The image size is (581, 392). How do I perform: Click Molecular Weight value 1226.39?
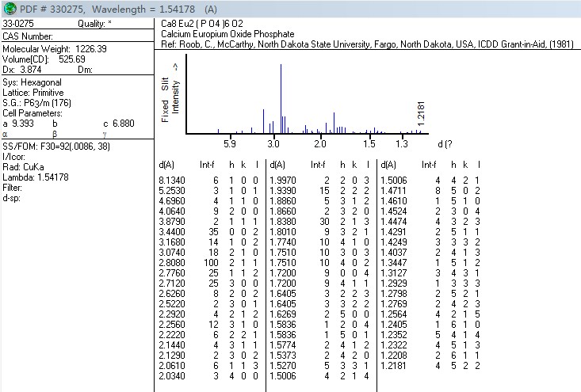pyautogui.click(x=91, y=49)
